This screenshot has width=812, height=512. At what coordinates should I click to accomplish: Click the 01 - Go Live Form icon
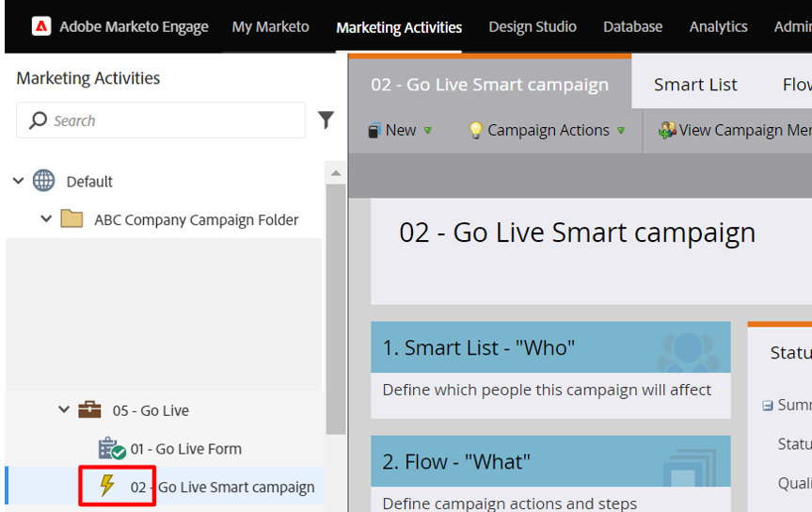click(112, 448)
